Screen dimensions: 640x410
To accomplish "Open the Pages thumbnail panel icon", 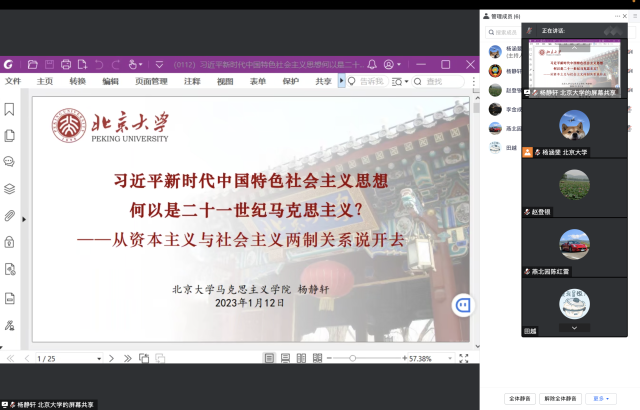I will coord(9,135).
